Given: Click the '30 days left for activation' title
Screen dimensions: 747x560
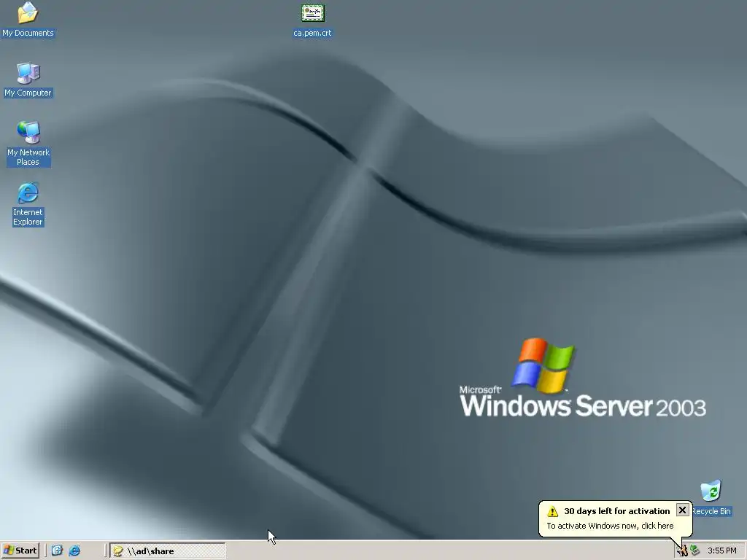Looking at the screenshot, I should pos(617,511).
